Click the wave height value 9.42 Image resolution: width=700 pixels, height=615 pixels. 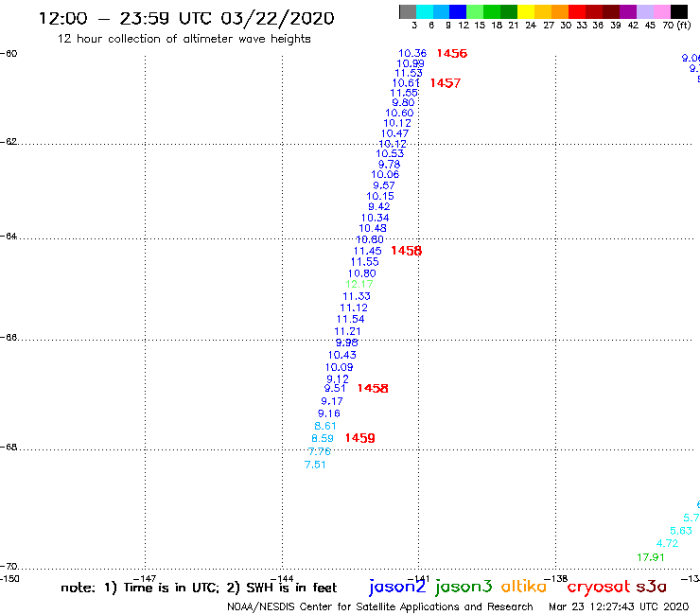click(379, 207)
